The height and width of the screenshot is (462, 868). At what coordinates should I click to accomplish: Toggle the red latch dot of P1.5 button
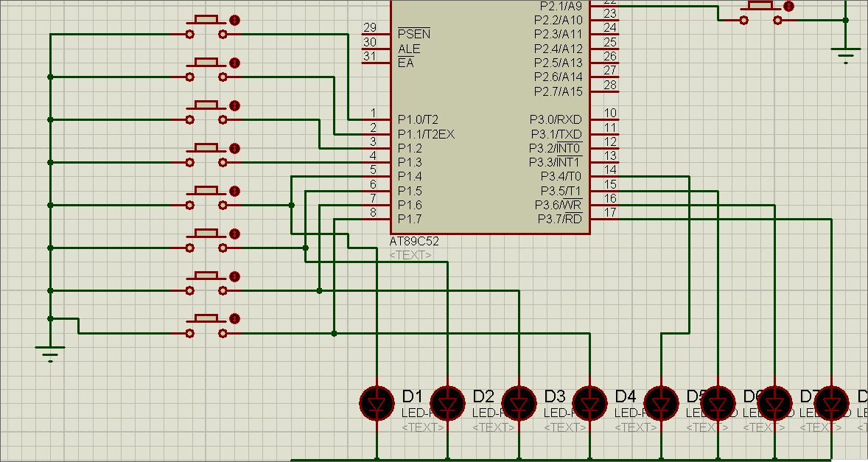(x=234, y=234)
